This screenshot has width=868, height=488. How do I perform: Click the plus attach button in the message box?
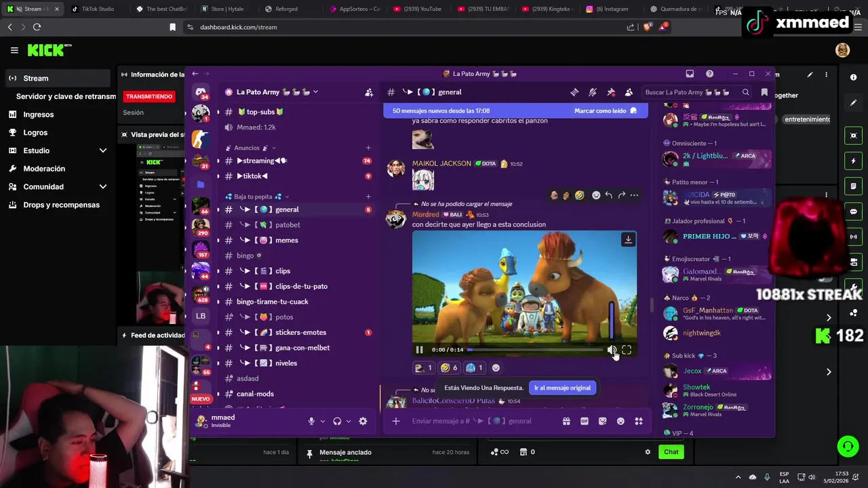click(396, 421)
